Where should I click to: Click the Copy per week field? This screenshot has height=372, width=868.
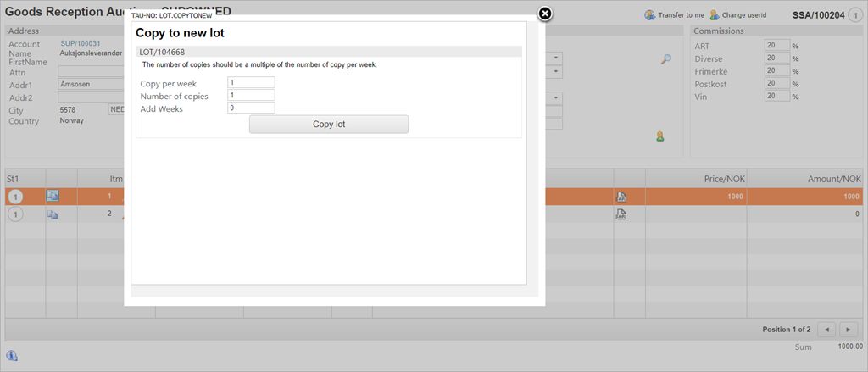251,83
